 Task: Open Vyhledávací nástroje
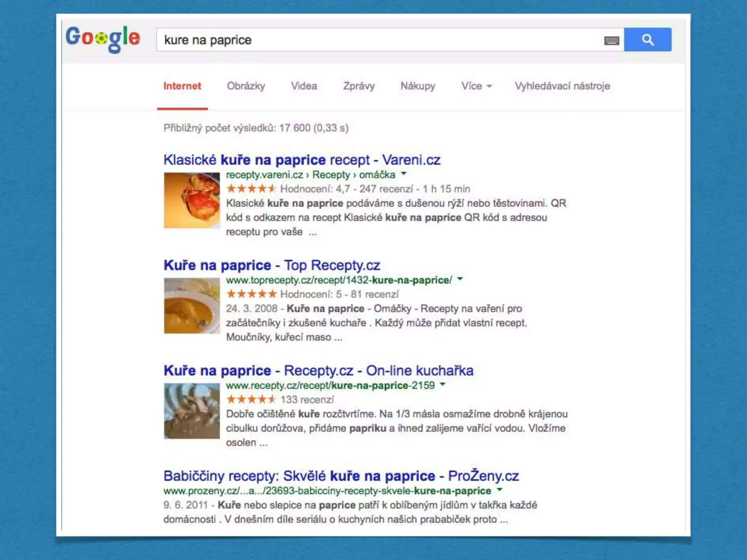(x=562, y=86)
